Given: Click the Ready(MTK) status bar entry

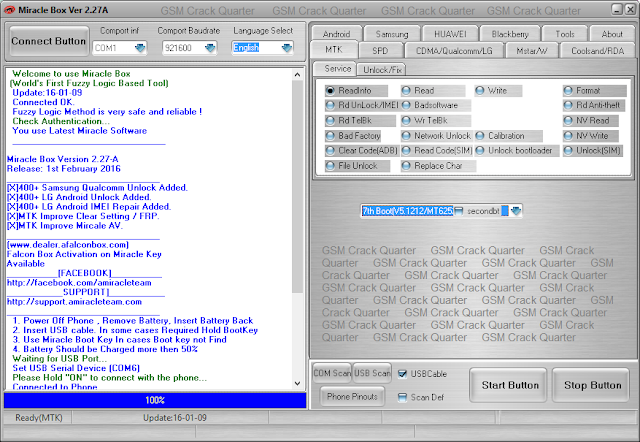Looking at the screenshot, I should pyautogui.click(x=39, y=418).
